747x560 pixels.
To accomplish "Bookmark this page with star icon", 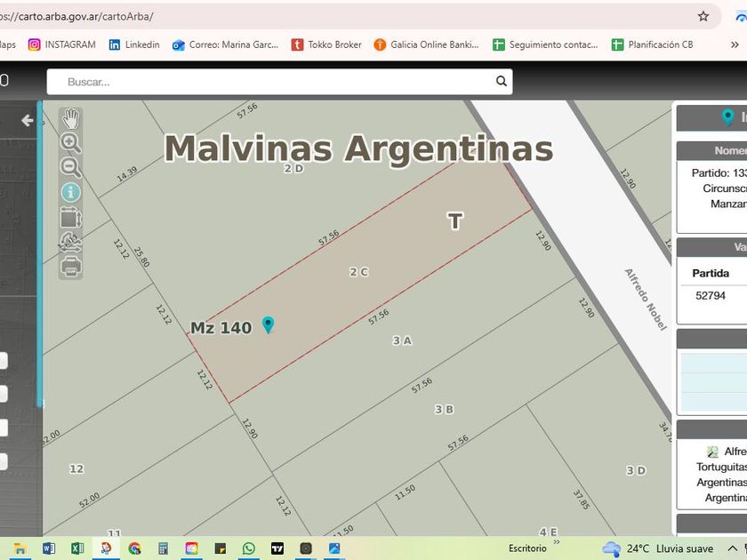I will 703,16.
